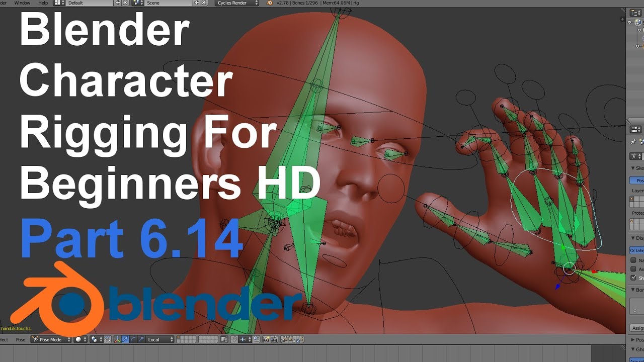Select Pose Position button
This screenshot has width=644, height=362.
[x=636, y=180]
